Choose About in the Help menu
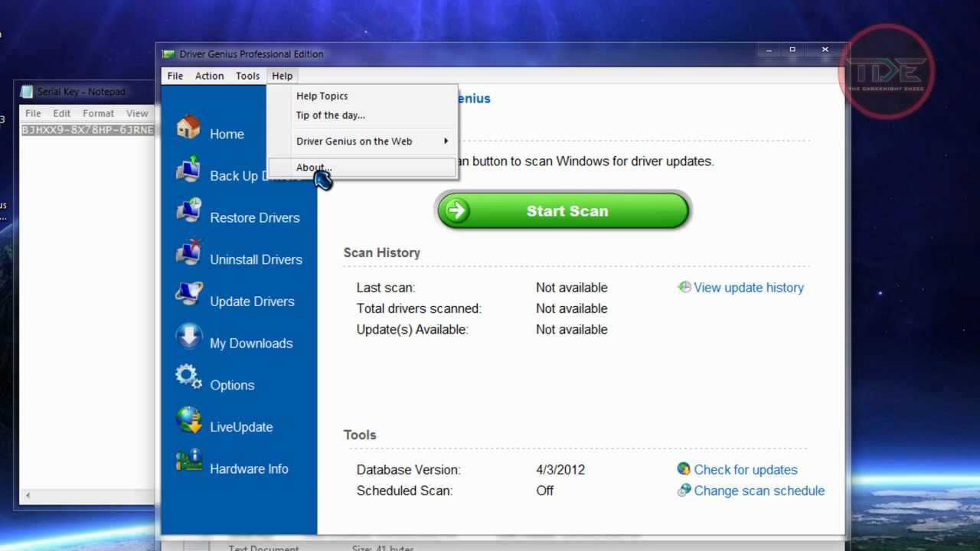 [x=314, y=168]
